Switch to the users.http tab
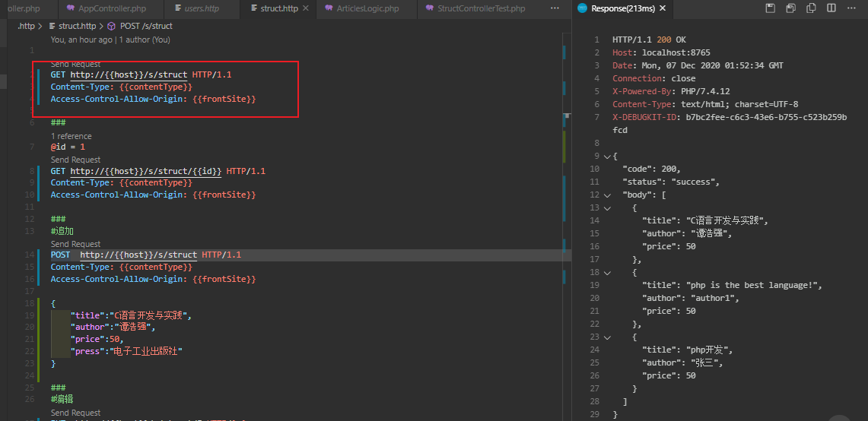Image resolution: width=868 pixels, height=421 pixels. click(201, 8)
